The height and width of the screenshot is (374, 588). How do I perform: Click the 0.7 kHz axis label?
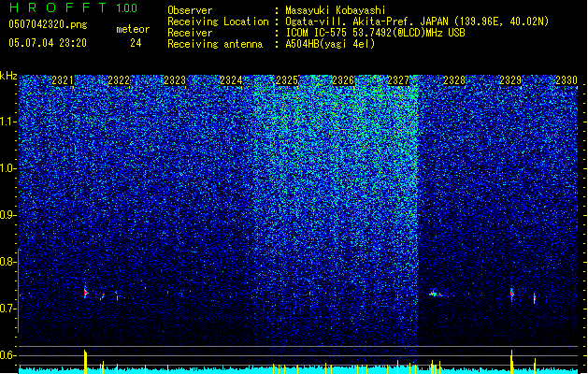pos(8,309)
